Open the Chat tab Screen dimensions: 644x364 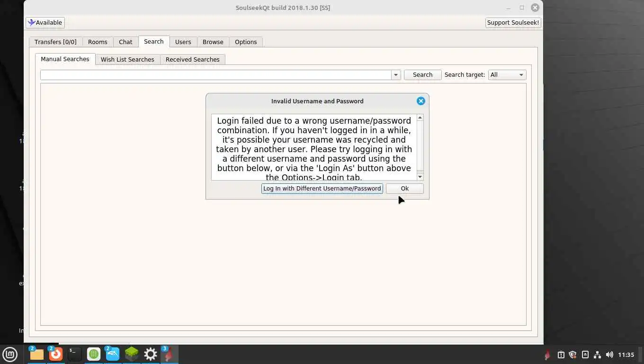pyautogui.click(x=125, y=42)
